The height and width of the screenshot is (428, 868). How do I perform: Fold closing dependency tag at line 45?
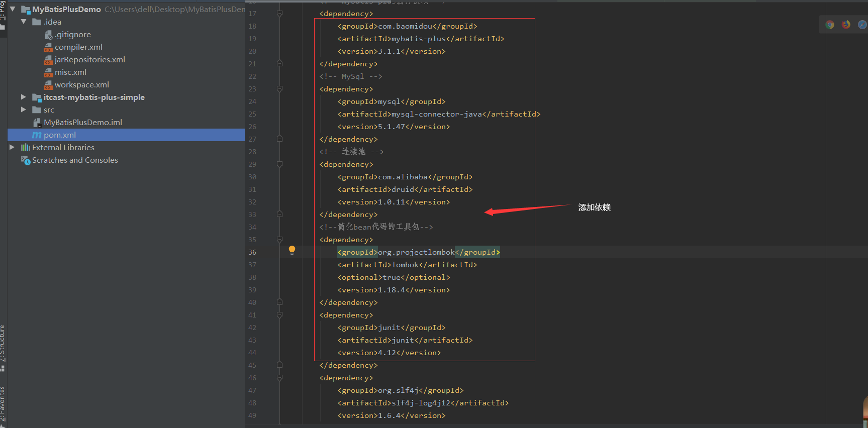click(279, 365)
